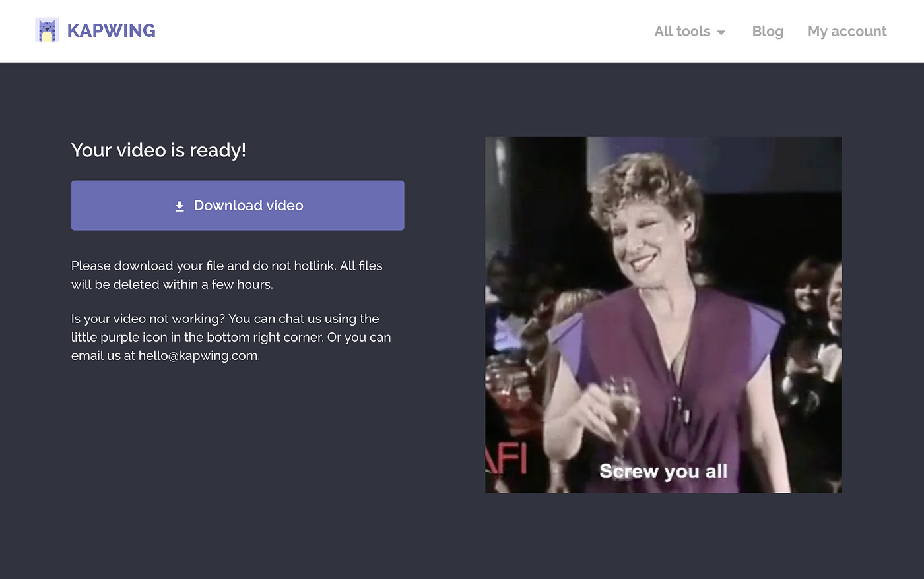Click the 'Screw you all' caption
This screenshot has height=579, width=924.
[663, 472]
